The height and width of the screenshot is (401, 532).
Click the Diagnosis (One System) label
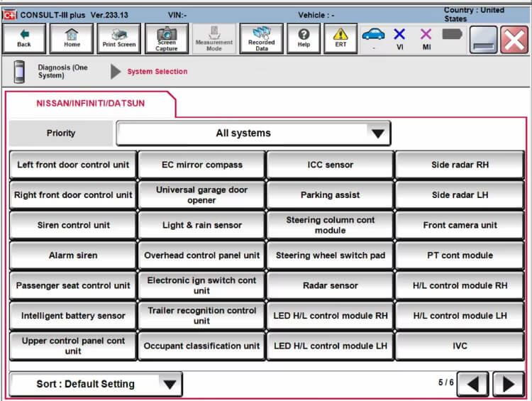pyautogui.click(x=62, y=71)
